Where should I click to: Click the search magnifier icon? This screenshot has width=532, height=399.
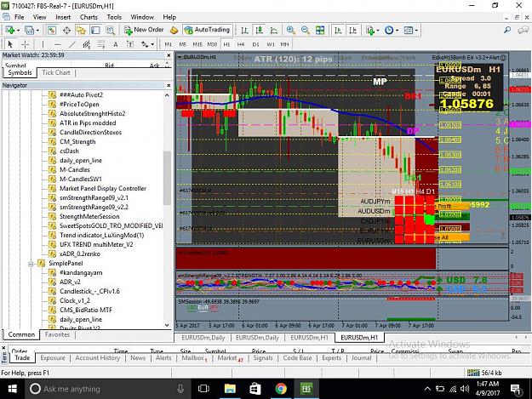[x=507, y=30]
